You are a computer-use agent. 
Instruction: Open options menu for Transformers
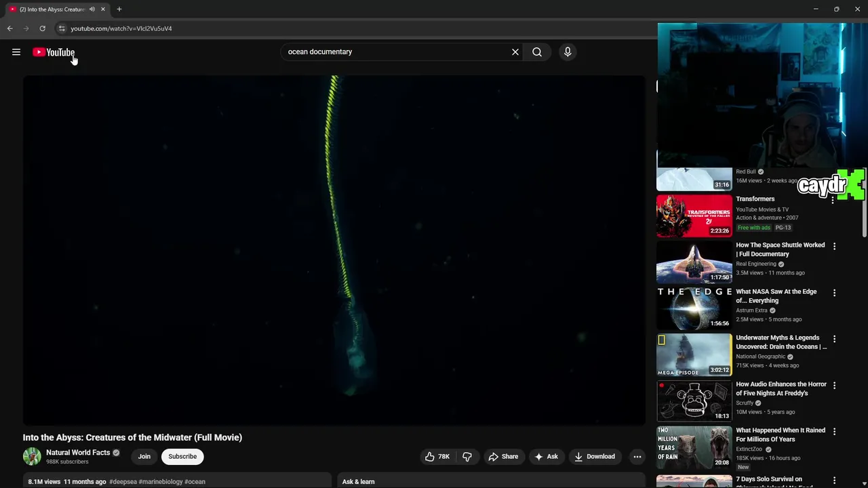[x=833, y=200]
